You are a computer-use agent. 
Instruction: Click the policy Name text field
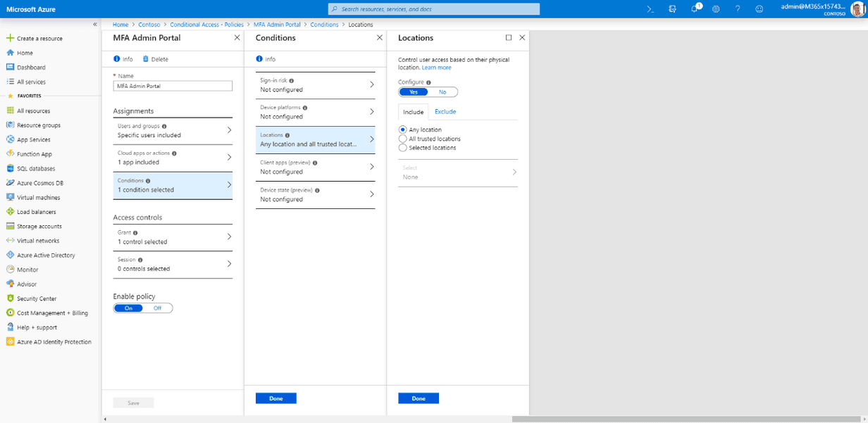[x=173, y=86]
